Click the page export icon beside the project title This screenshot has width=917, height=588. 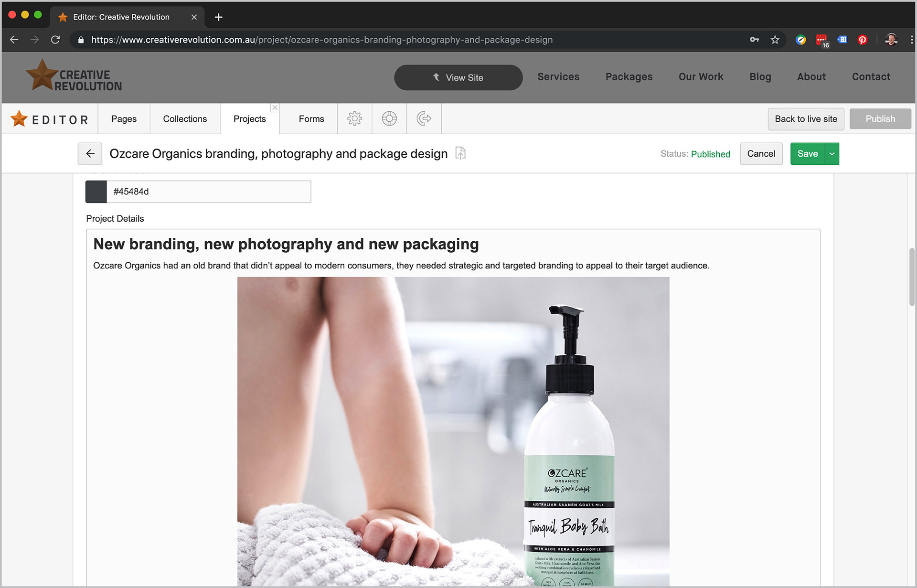coord(460,153)
